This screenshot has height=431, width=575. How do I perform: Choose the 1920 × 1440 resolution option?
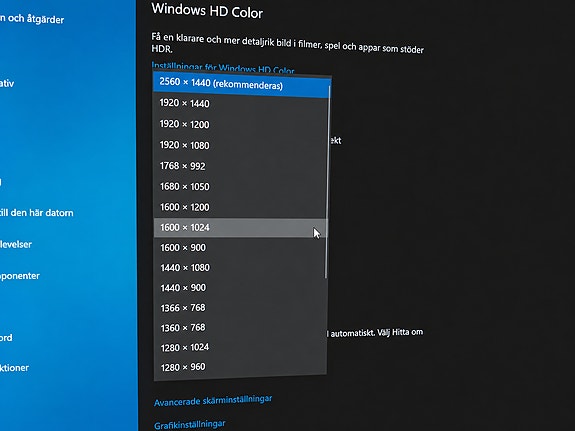pos(240,103)
